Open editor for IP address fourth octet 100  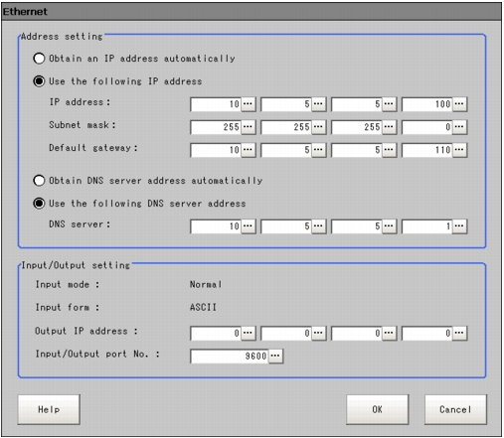(459, 104)
